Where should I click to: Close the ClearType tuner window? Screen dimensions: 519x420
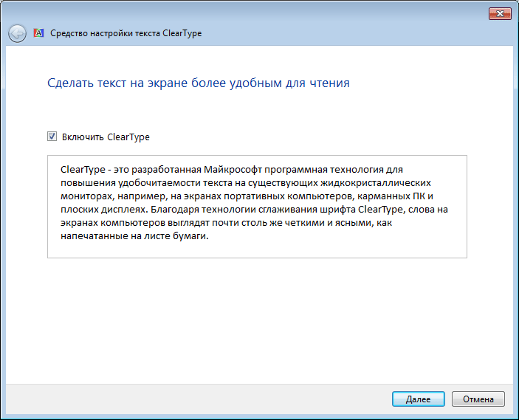click(500, 13)
